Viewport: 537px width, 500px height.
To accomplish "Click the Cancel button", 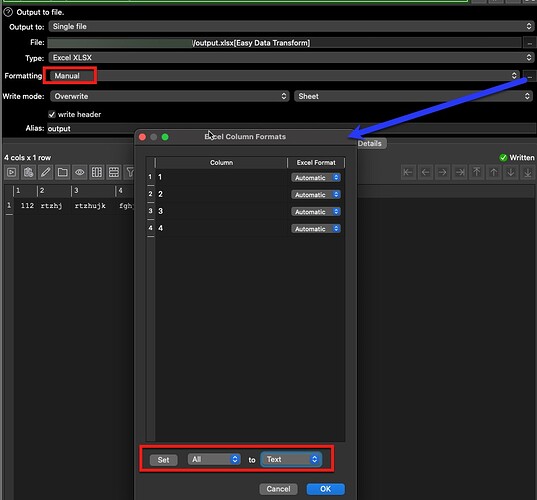I will [x=278, y=489].
